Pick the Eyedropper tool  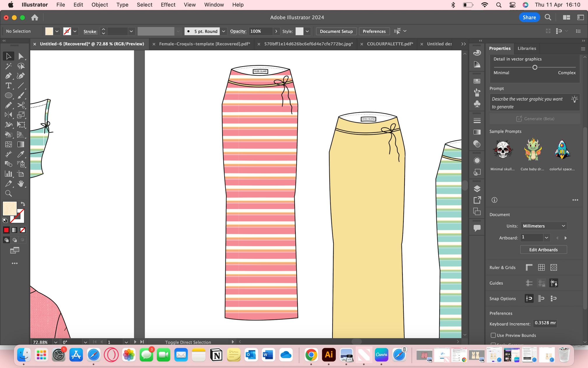coord(21,154)
